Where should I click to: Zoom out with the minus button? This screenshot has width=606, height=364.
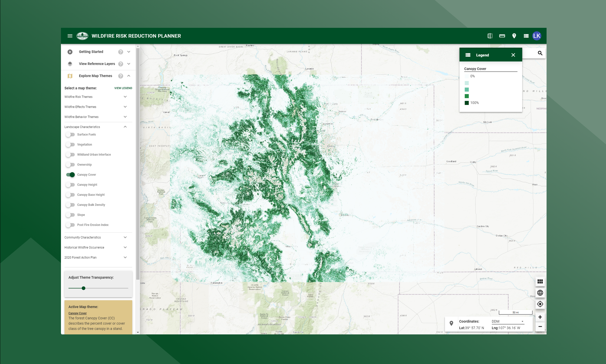(x=540, y=327)
